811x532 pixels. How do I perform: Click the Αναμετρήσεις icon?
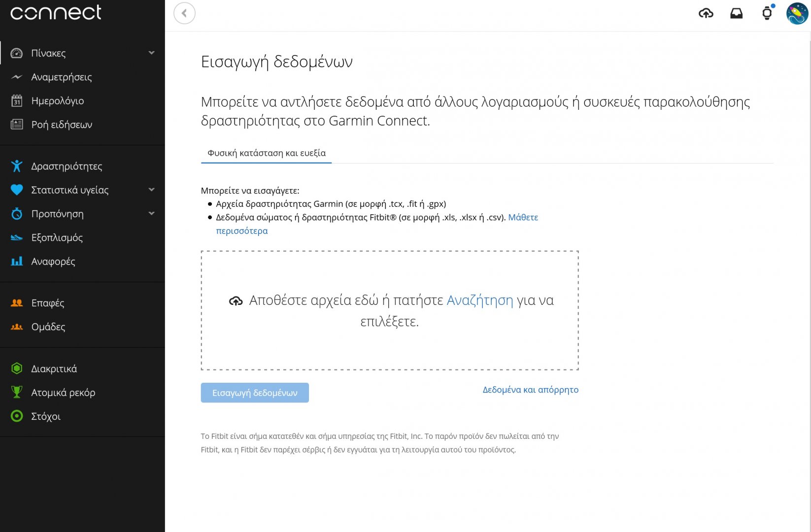click(17, 77)
